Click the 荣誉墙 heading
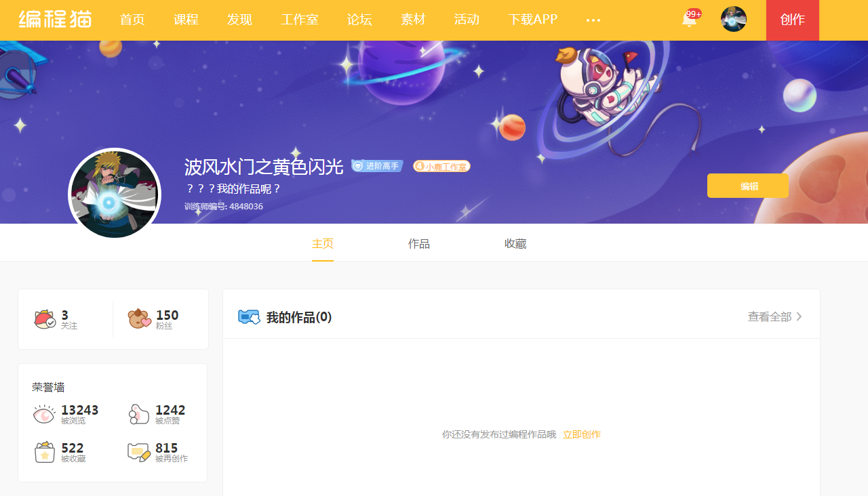Viewport: 868px width, 496px height. (48, 388)
